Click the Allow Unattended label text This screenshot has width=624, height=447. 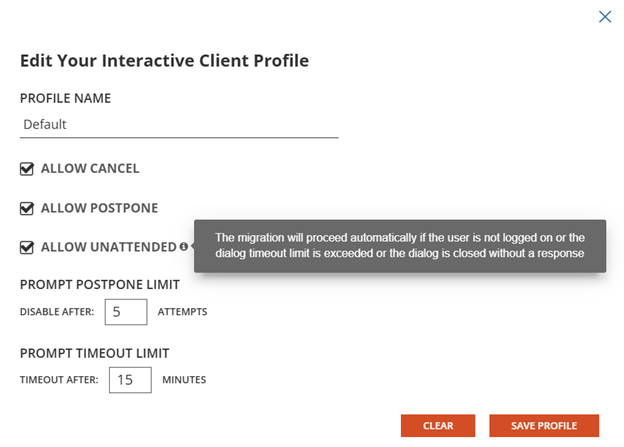pos(109,247)
